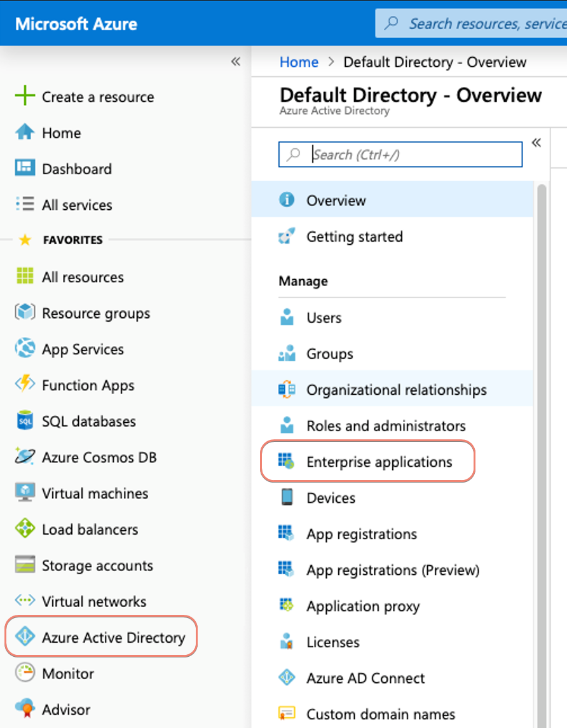Click the Devices phone icon
Image resolution: width=567 pixels, height=728 pixels.
(287, 497)
